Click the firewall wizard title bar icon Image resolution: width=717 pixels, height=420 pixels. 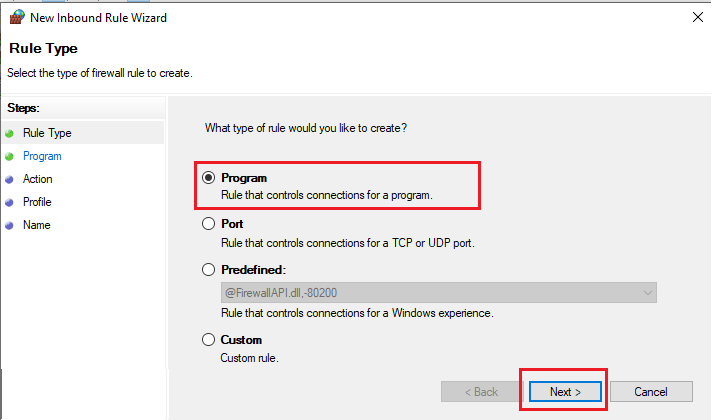pos(17,17)
